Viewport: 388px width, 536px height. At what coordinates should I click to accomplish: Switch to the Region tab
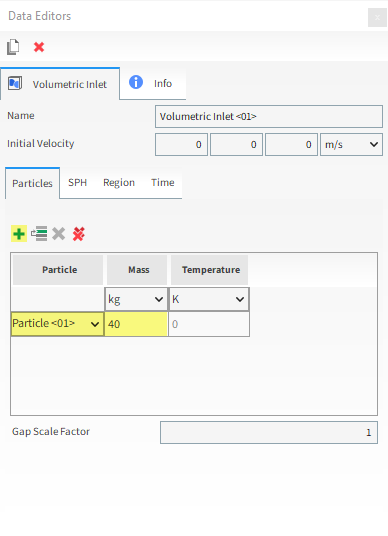119,183
